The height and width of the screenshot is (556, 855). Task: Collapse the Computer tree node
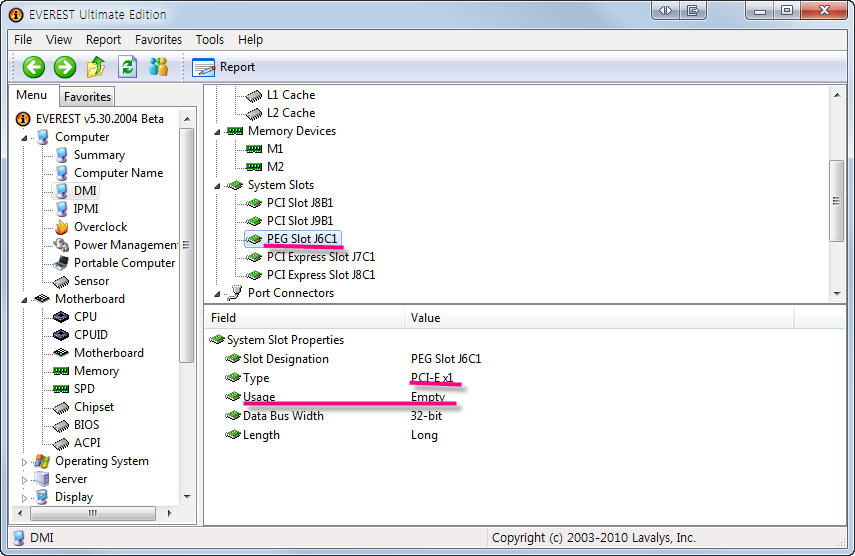(x=24, y=138)
